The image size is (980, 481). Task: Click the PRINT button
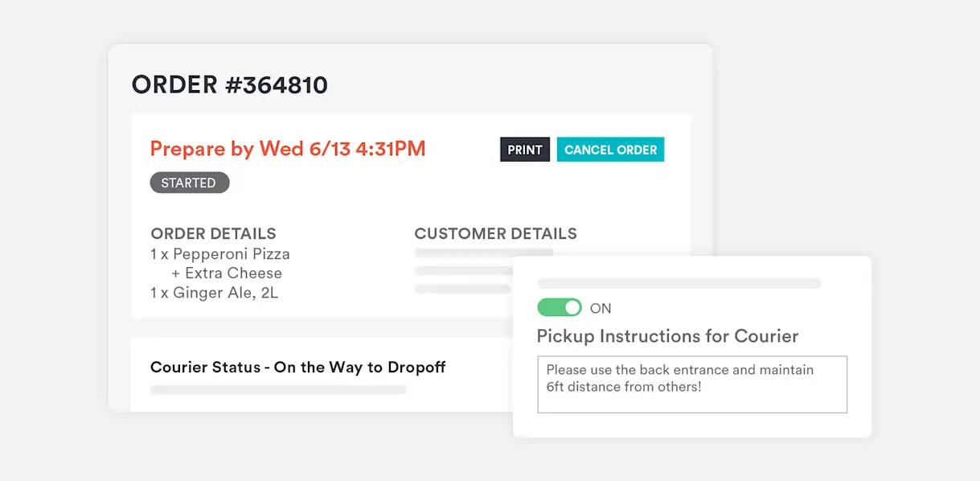pos(525,150)
